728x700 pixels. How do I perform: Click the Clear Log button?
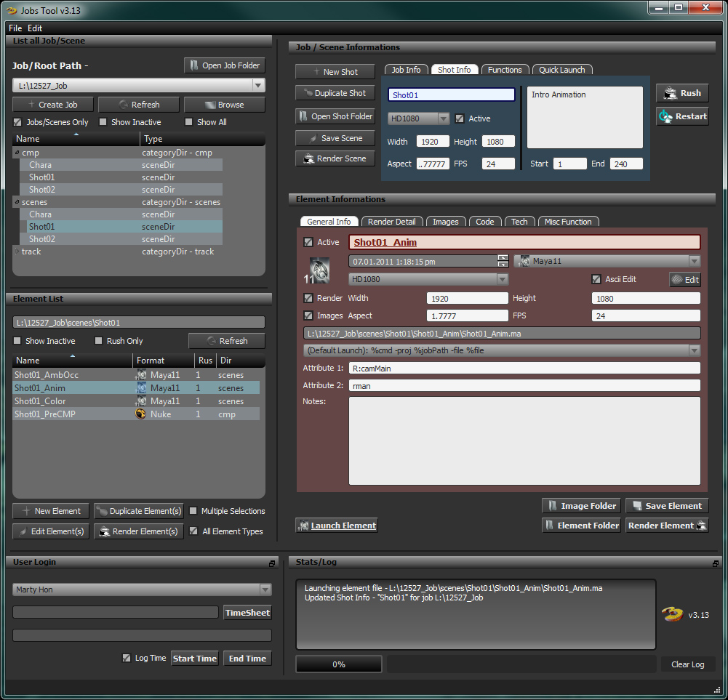(x=687, y=664)
